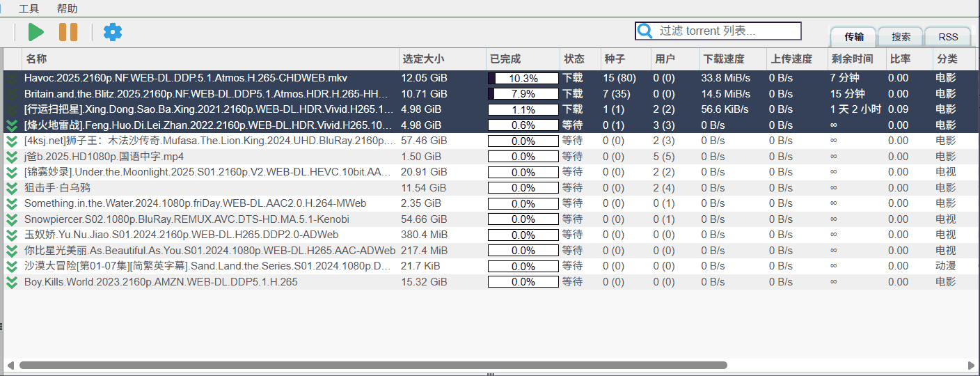Click the orange pause toolbar button

68,32
